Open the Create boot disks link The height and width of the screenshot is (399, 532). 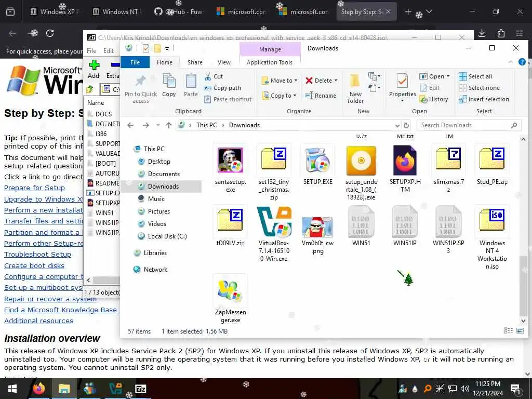(34, 265)
